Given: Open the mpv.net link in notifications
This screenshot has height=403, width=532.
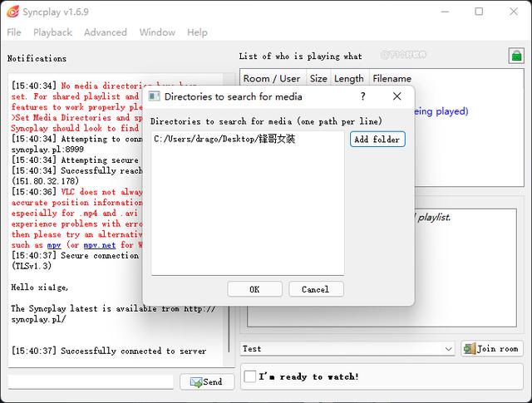Looking at the screenshot, I should (100, 245).
